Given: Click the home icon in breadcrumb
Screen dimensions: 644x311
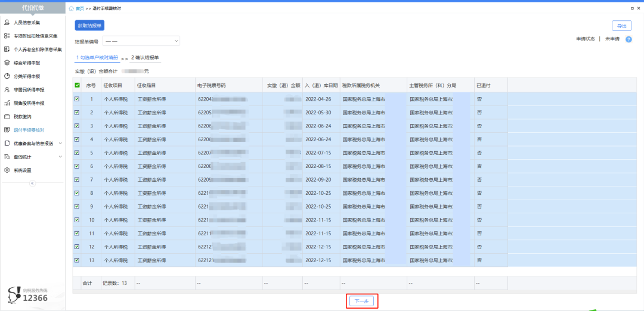Looking at the screenshot, I should (x=72, y=8).
